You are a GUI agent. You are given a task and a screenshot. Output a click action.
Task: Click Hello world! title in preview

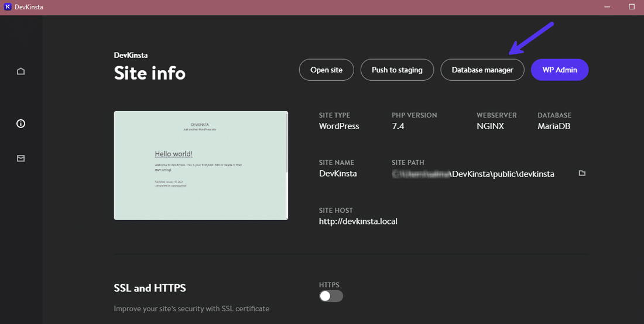173,154
